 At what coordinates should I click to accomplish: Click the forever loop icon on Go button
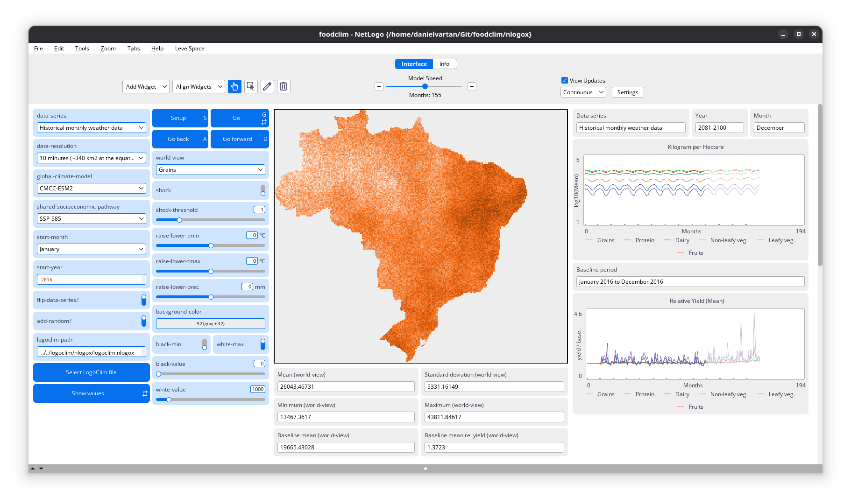pos(264,122)
